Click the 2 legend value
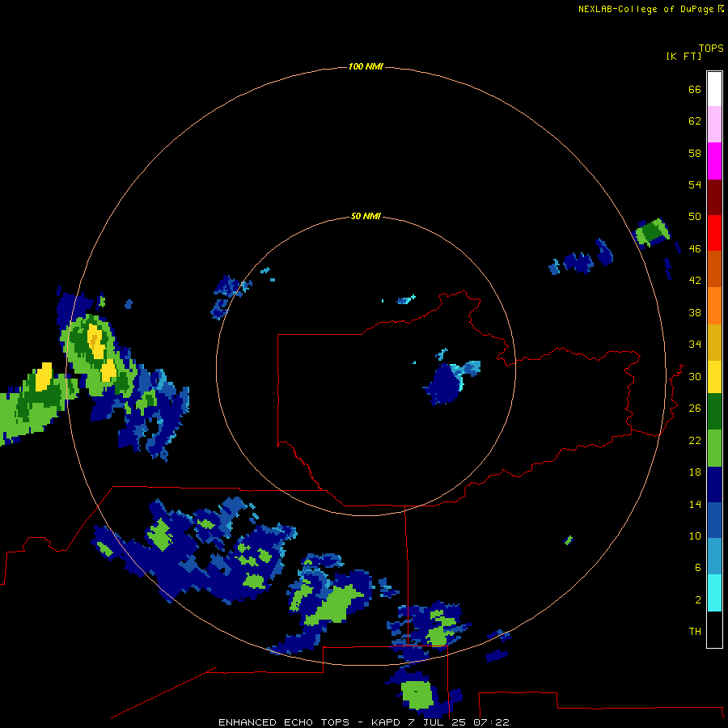The height and width of the screenshot is (728, 728). (x=698, y=600)
